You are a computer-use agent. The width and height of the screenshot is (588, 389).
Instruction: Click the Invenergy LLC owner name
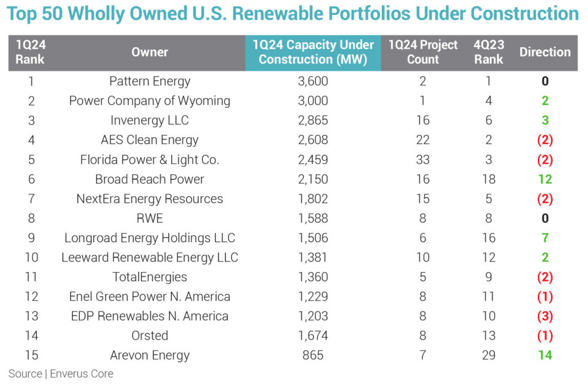(x=150, y=120)
